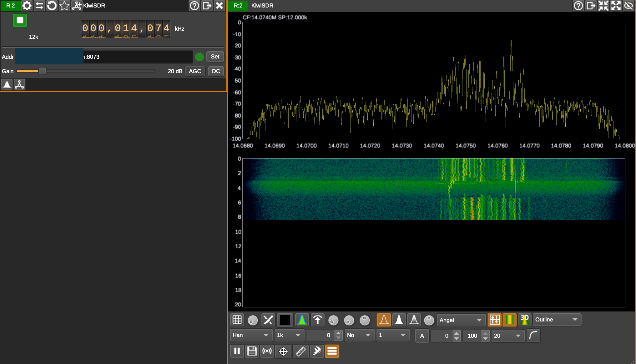Toggle the 3D waterfall view
This screenshot has height=364, width=636.
point(524,320)
